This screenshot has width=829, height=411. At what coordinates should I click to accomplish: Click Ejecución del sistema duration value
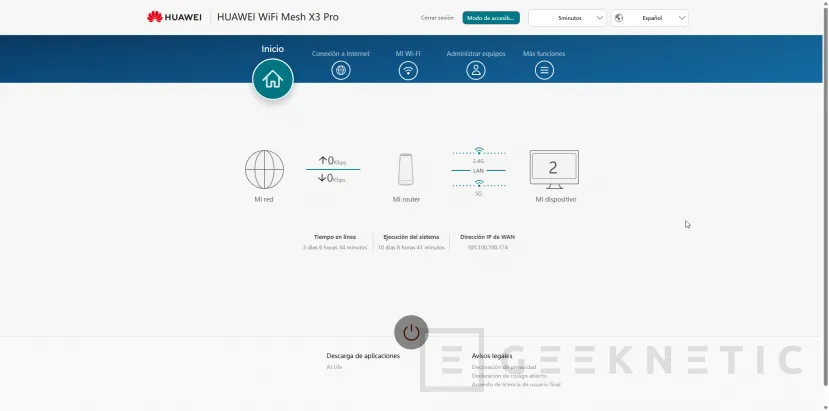point(411,247)
